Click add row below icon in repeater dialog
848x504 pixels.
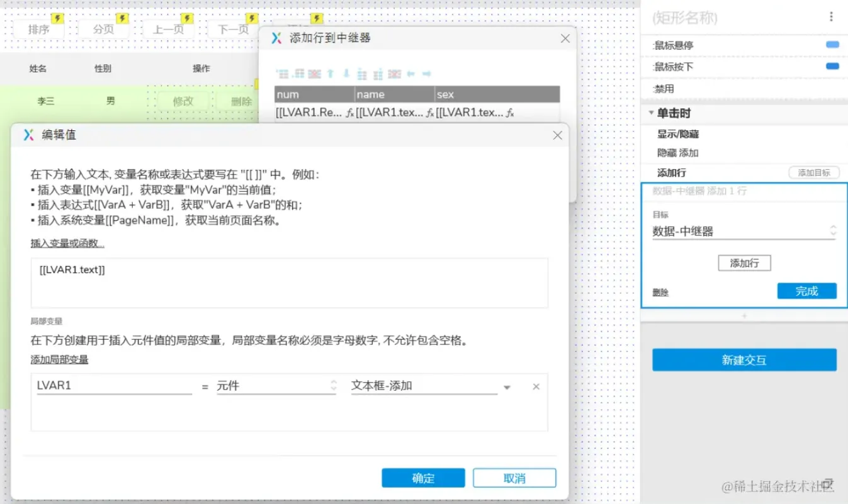pos(299,74)
